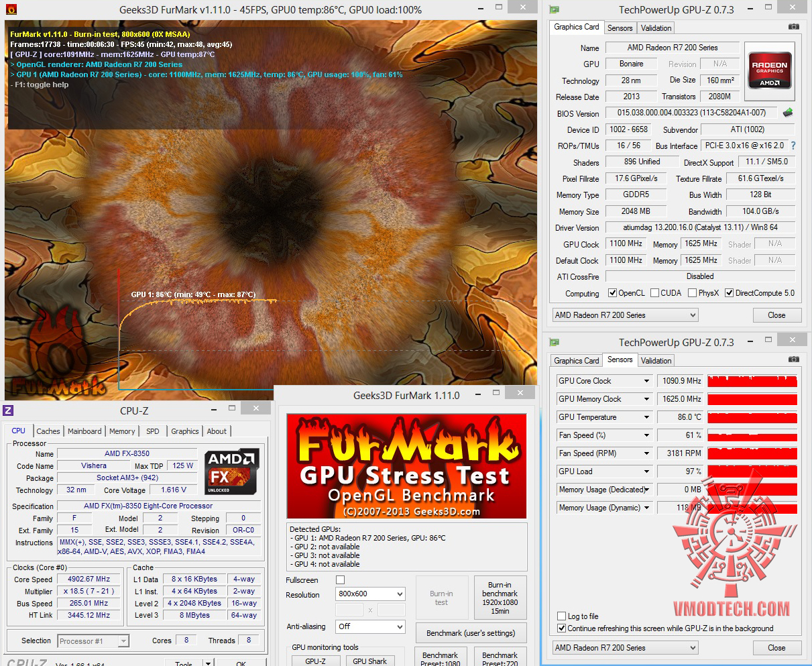Viewport: 812px width, 666px height.
Task: Open the GPU selector dropdown in Sensors window
Action: click(625, 648)
